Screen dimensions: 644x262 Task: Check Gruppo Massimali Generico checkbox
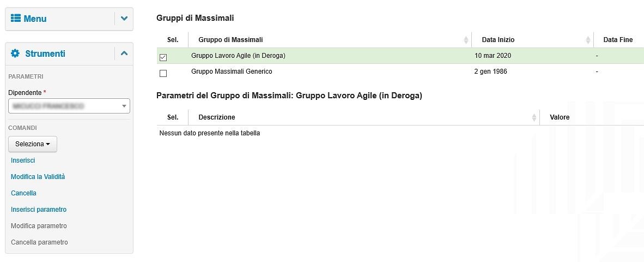point(163,74)
